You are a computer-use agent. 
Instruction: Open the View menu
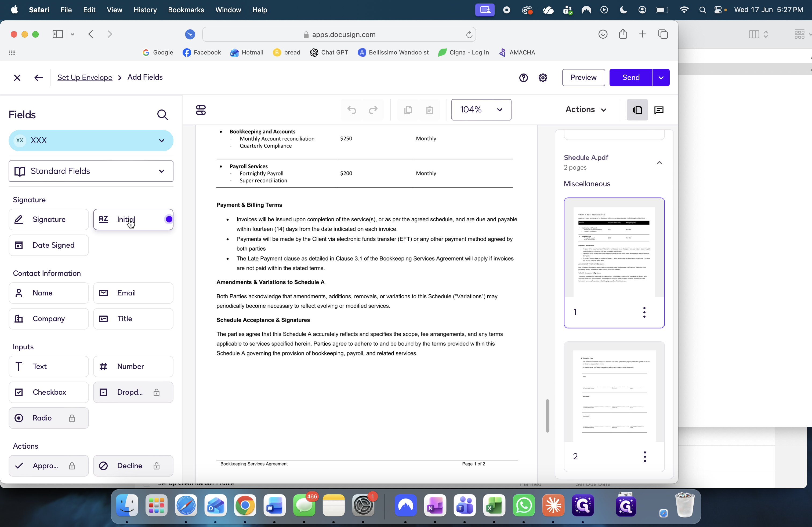point(114,10)
